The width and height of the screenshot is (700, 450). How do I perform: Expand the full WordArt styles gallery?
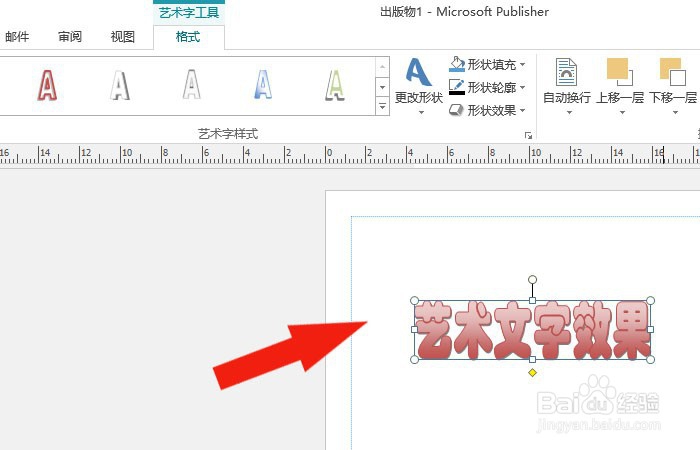click(383, 107)
